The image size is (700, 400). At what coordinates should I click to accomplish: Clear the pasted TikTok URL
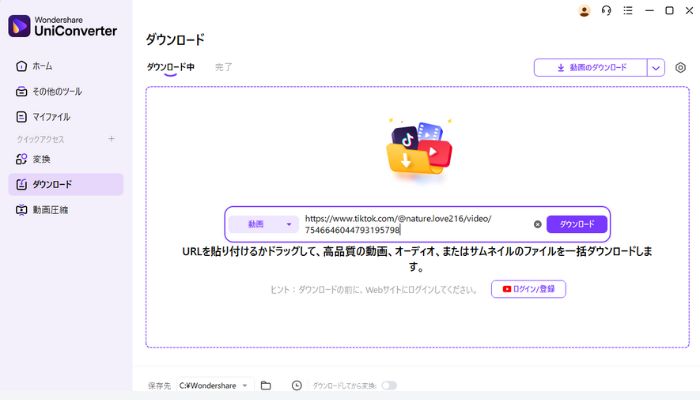tap(537, 224)
